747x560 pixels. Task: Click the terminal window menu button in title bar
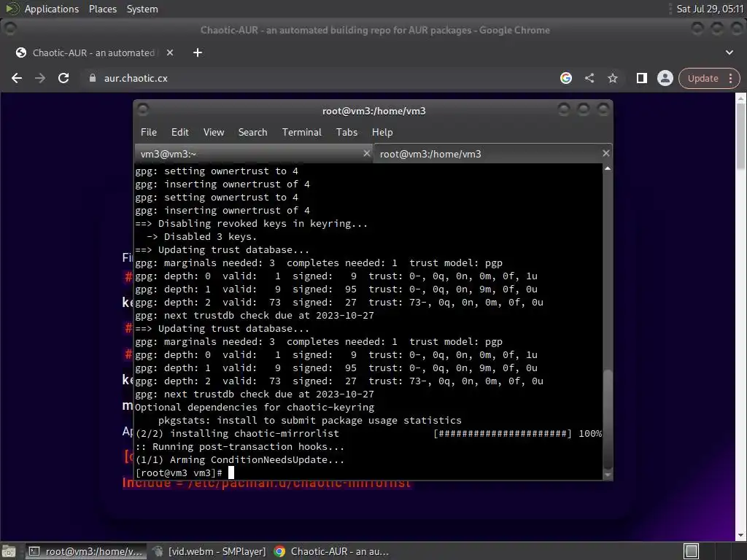tap(143, 110)
